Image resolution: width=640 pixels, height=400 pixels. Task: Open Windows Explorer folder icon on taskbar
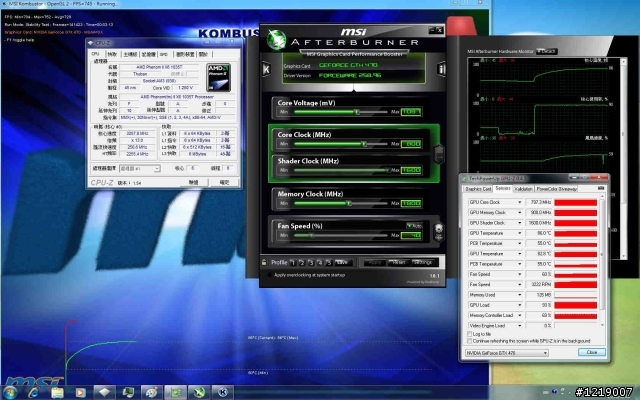tap(57, 393)
